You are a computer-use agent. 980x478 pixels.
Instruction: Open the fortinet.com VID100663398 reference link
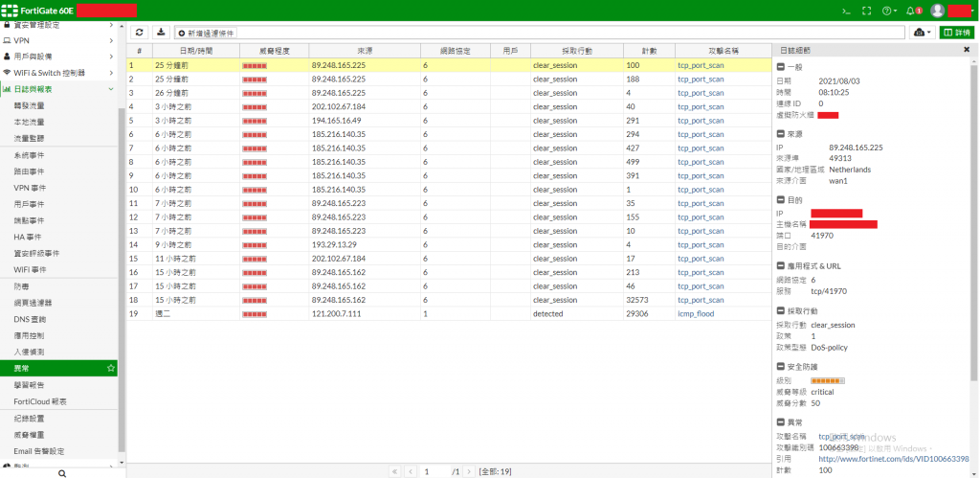(x=894, y=459)
